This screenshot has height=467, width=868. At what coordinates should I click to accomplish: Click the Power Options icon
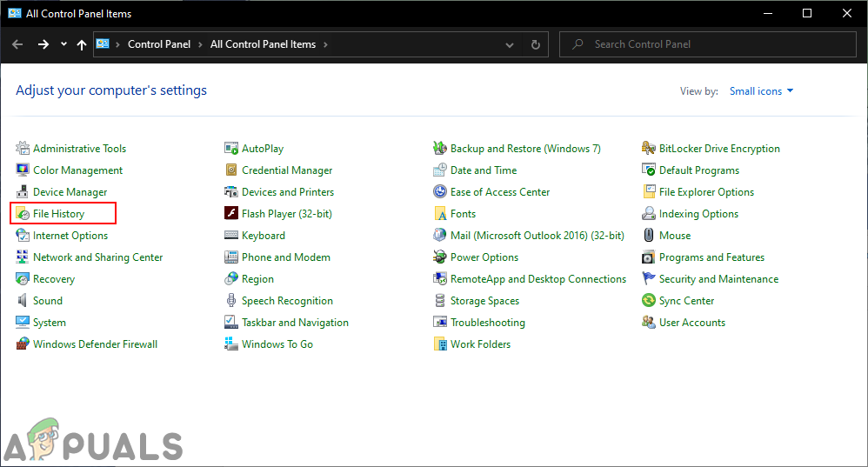coord(440,257)
